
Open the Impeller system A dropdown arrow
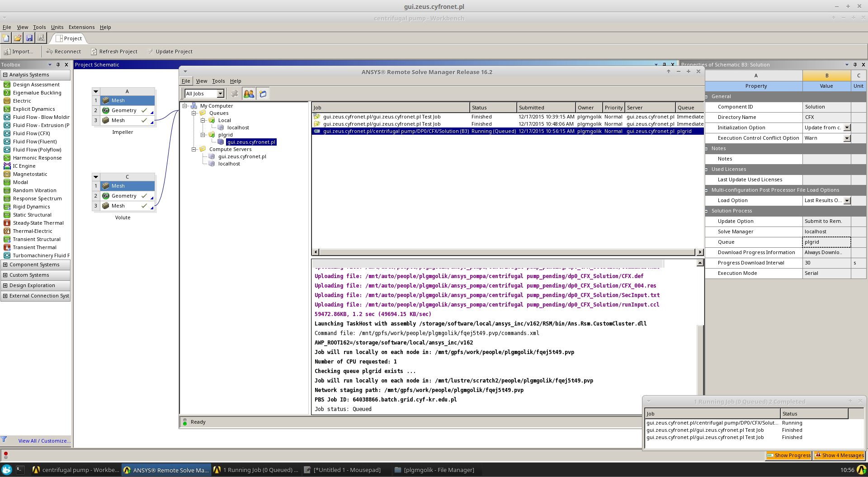click(x=96, y=91)
